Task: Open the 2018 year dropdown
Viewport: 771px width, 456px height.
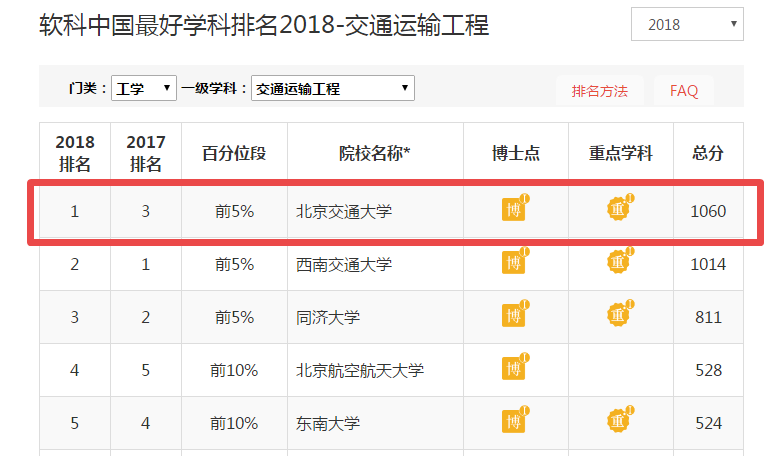Action: (687, 24)
